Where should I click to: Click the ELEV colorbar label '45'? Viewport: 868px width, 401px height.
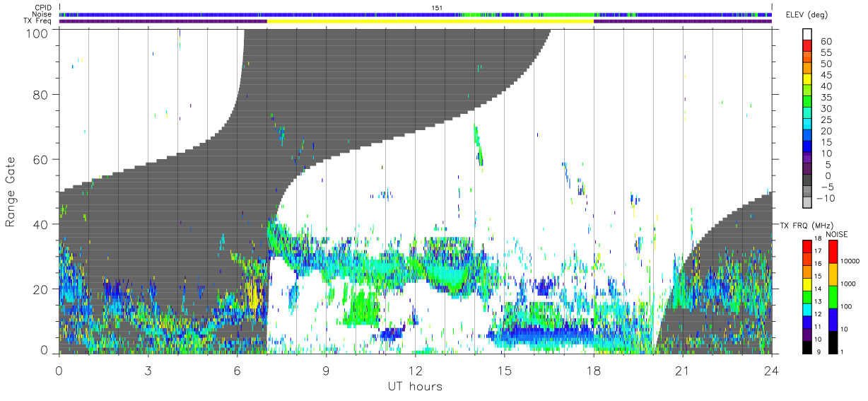[826, 75]
